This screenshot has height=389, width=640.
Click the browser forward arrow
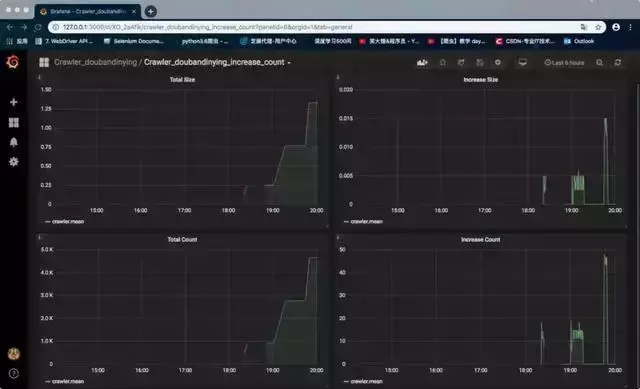[x=24, y=27]
